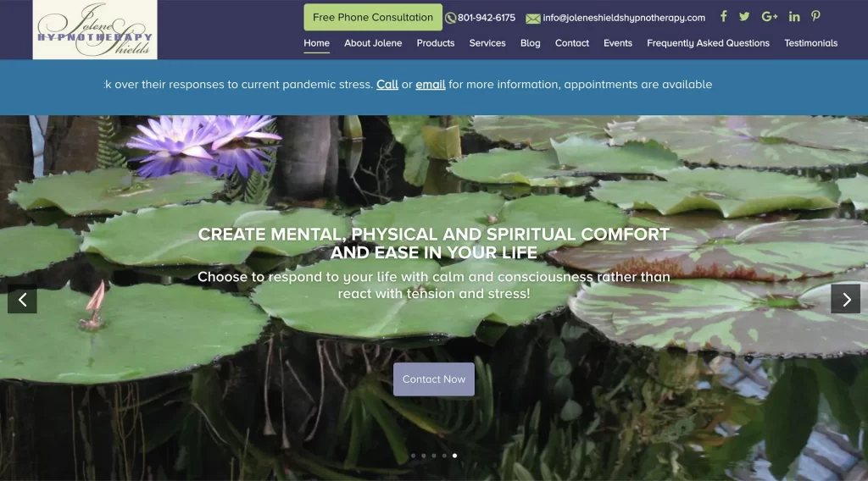Advance to next slide arrow
The image size is (868, 481).
click(x=845, y=299)
